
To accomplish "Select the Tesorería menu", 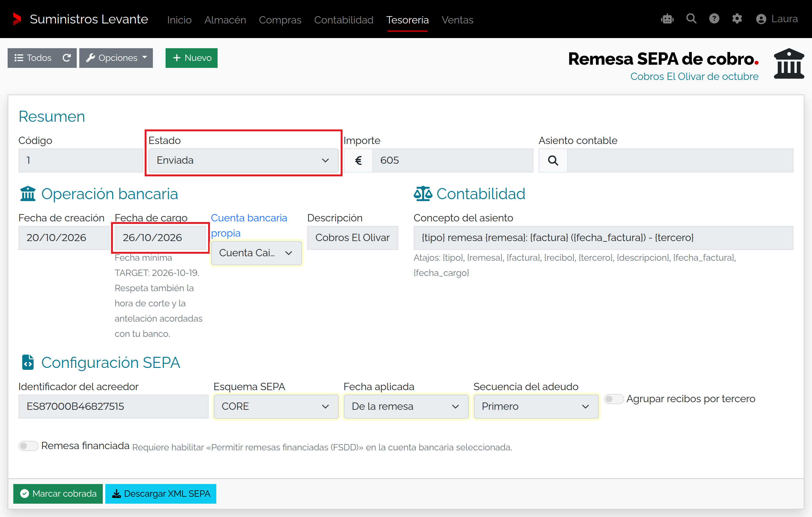I will coord(407,20).
